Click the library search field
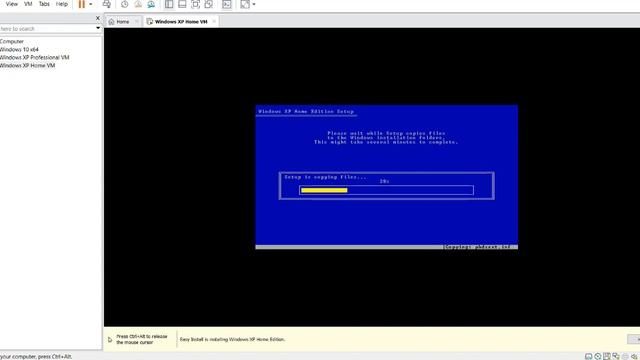The image size is (640, 360). point(47,29)
